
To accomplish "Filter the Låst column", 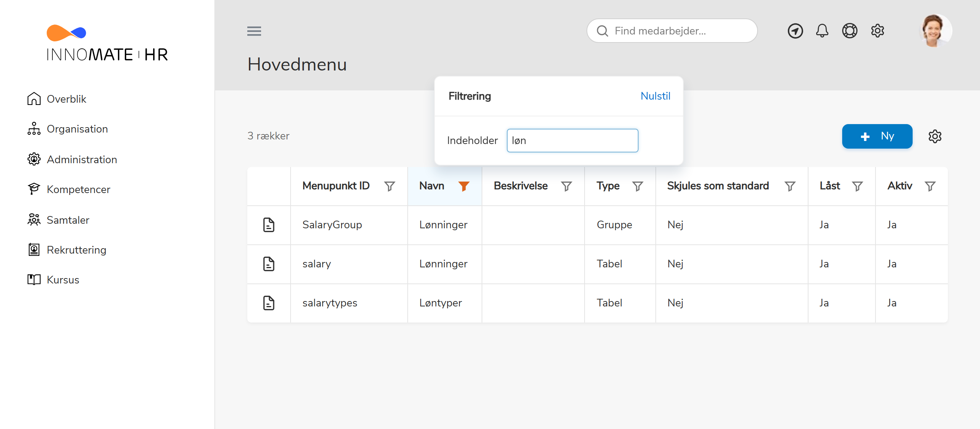I will pyautogui.click(x=857, y=186).
